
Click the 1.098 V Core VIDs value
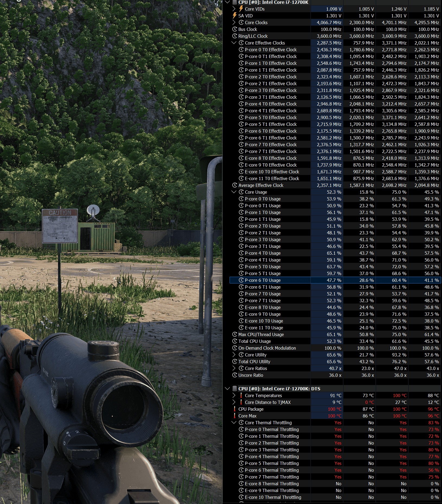pyautogui.click(x=334, y=9)
